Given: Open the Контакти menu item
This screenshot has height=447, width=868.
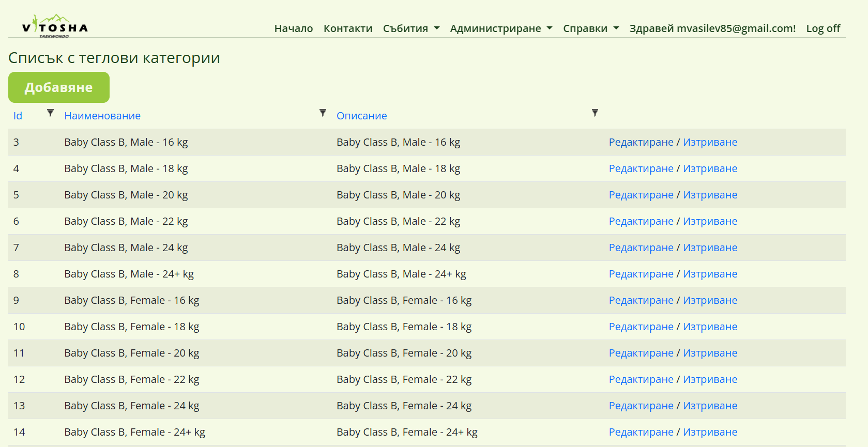Looking at the screenshot, I should pos(348,28).
